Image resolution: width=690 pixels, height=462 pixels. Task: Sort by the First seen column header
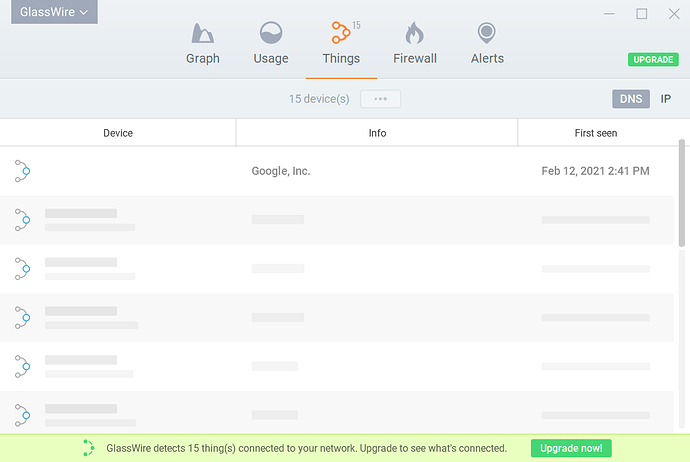596,133
